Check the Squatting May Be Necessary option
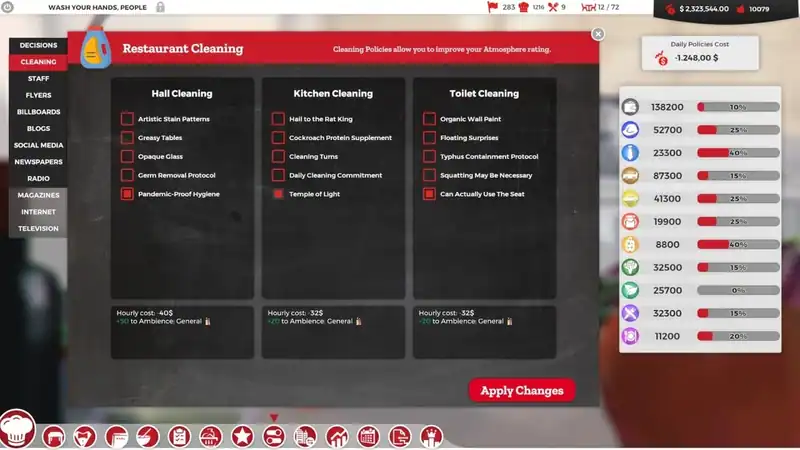This screenshot has width=800, height=450. pos(429,176)
